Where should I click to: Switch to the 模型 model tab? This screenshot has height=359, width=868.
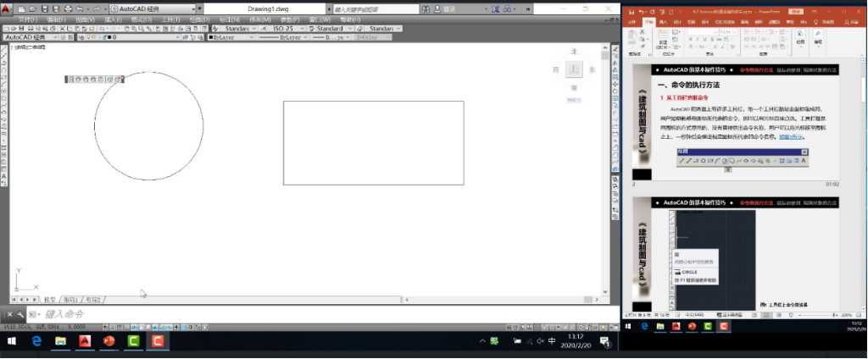[x=49, y=300]
